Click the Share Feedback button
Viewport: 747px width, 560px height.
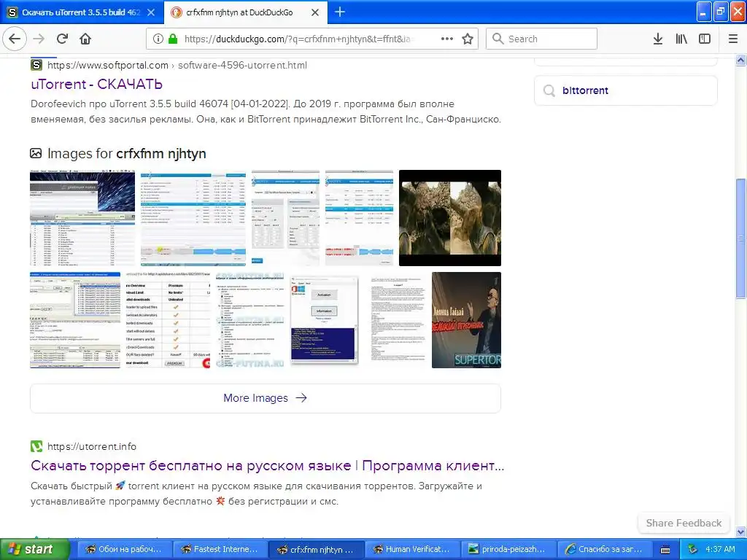tap(684, 523)
